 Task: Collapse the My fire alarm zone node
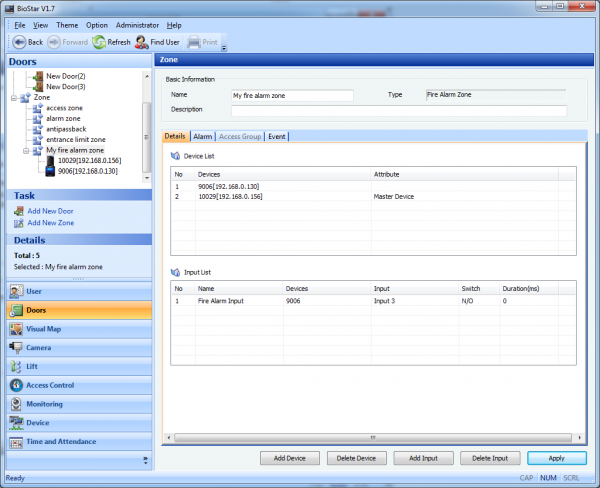pyautogui.click(x=25, y=150)
